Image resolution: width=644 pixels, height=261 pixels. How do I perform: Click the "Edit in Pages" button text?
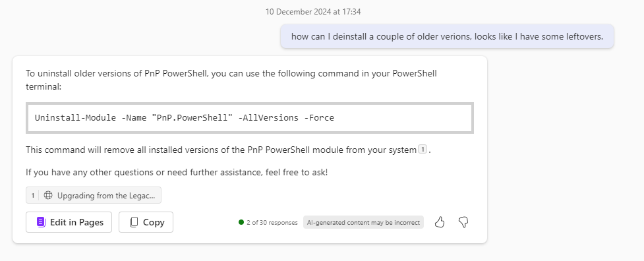coord(77,222)
